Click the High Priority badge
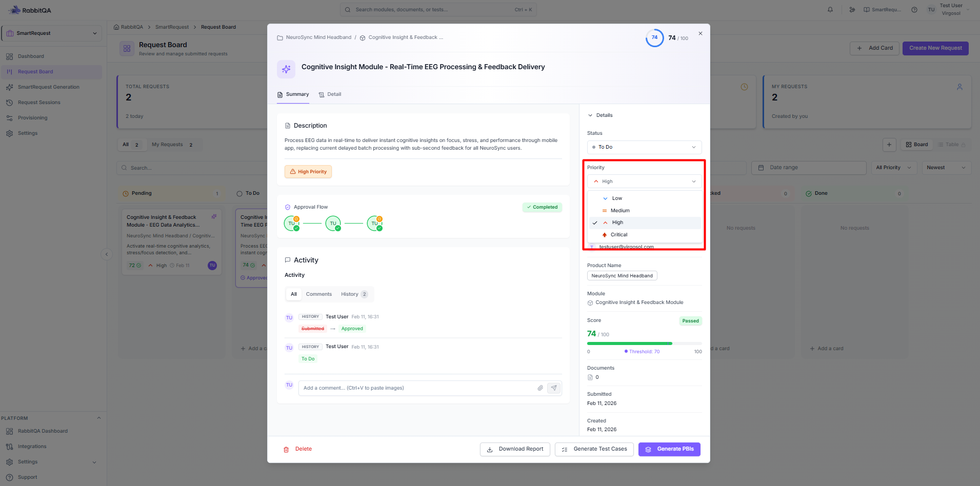 [308, 172]
